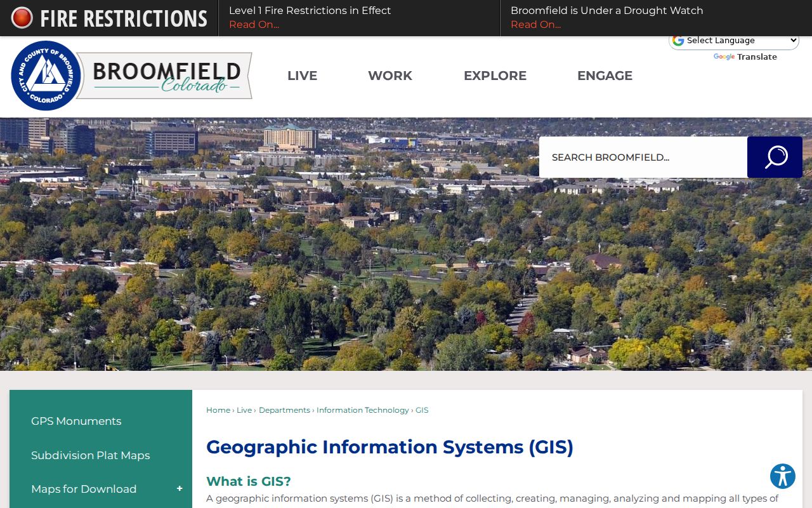The width and height of the screenshot is (812, 508).
Task: Open the accessibility options icon
Action: 783,476
